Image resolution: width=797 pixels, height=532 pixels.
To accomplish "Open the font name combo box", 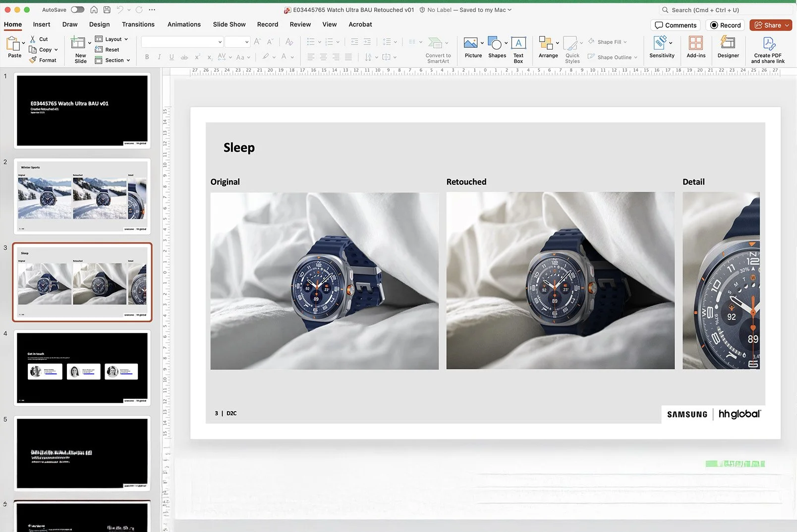I will coord(182,42).
